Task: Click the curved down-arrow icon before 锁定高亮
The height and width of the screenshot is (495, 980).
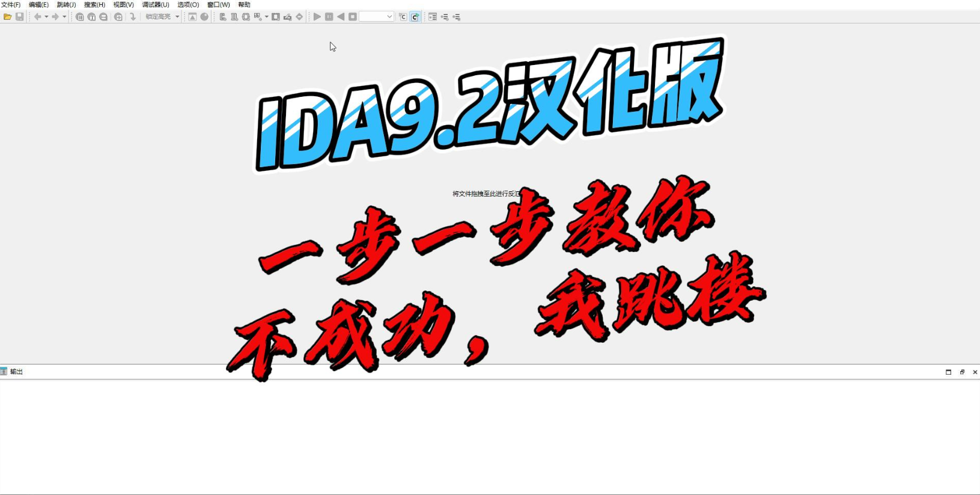Action: coord(133,17)
